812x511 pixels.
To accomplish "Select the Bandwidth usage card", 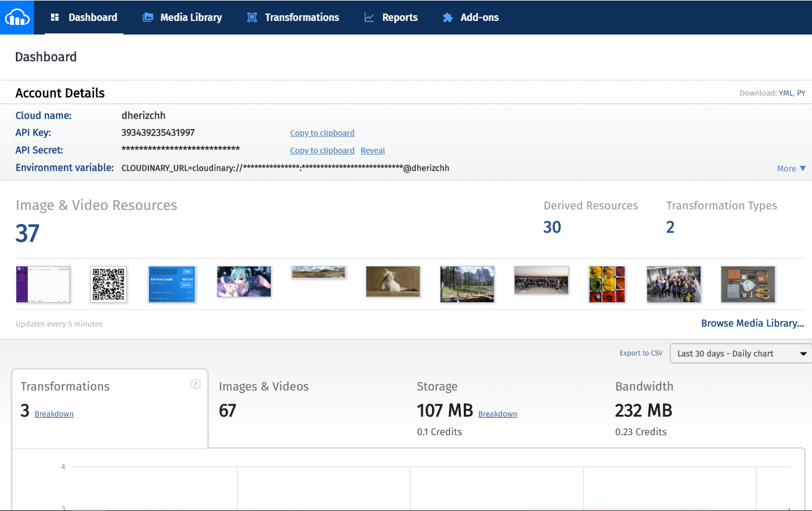I will tap(705, 409).
